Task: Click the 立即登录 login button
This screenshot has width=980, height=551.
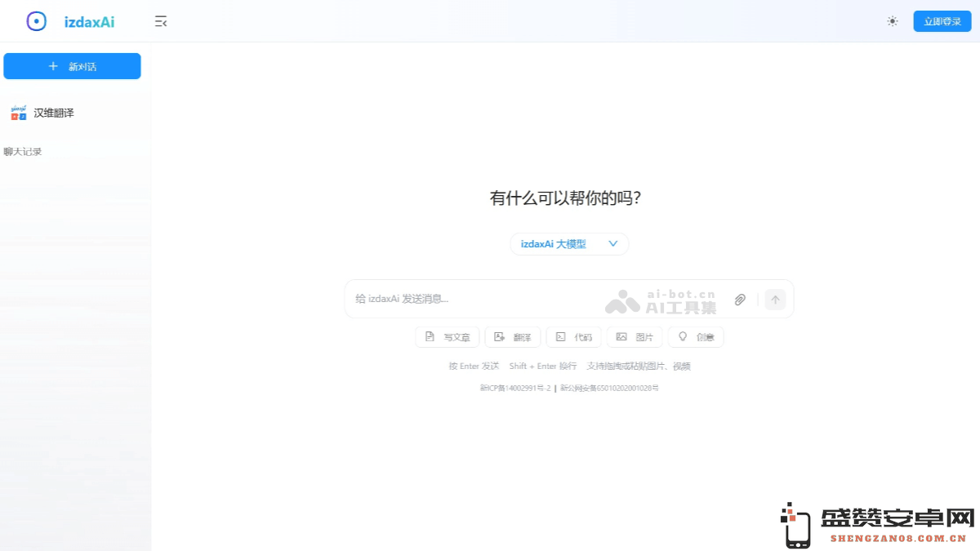Action: [x=942, y=21]
